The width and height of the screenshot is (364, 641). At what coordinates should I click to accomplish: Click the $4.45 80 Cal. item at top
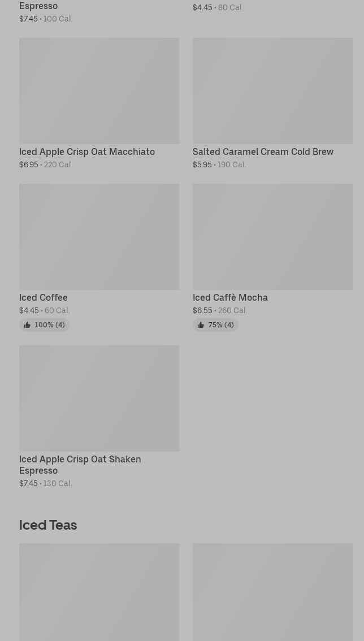pyautogui.click(x=218, y=7)
